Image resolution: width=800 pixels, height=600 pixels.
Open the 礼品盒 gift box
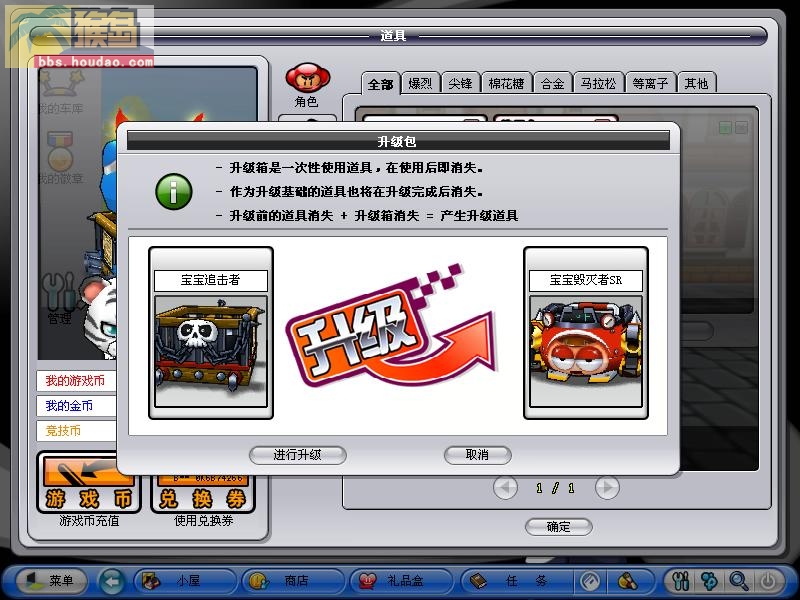[x=402, y=581]
